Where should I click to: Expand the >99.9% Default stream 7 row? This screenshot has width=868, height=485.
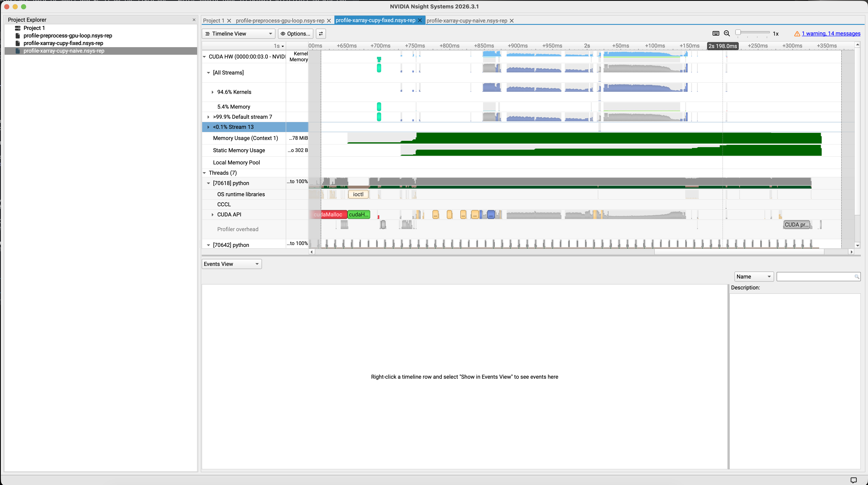point(208,117)
